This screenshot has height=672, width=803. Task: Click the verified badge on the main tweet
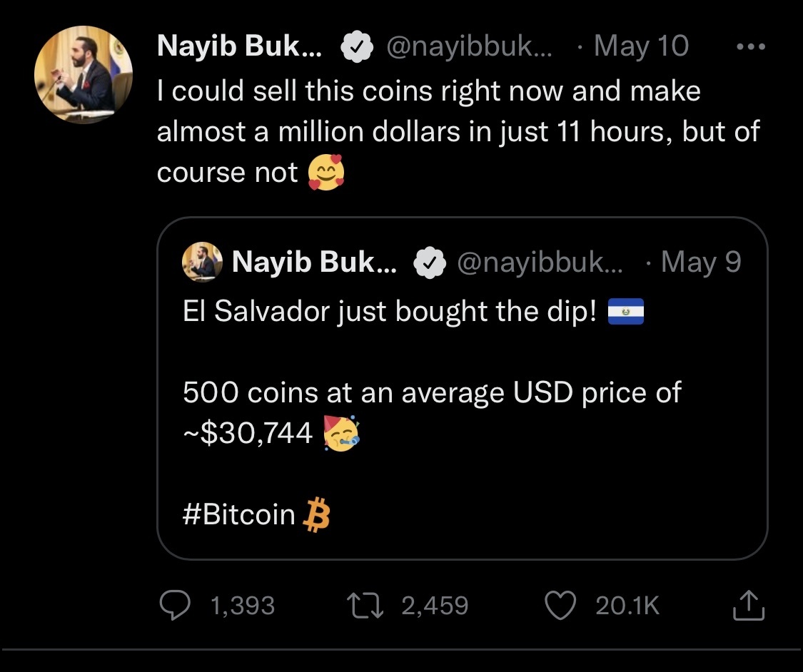356,47
